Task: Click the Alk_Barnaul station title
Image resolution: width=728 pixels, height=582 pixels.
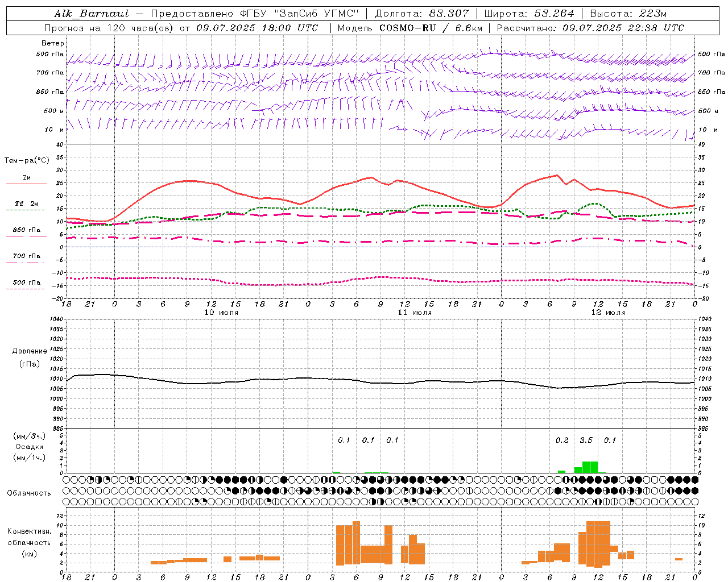Action: click(x=92, y=14)
